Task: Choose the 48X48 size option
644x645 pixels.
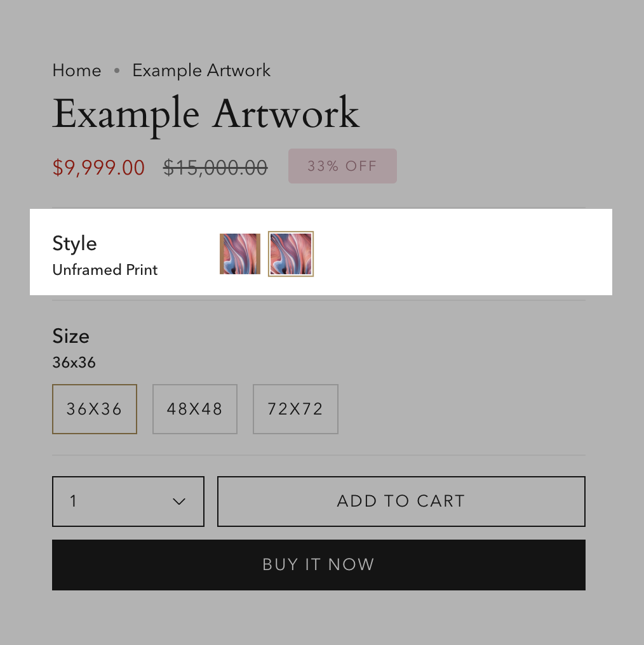Action: (195, 409)
